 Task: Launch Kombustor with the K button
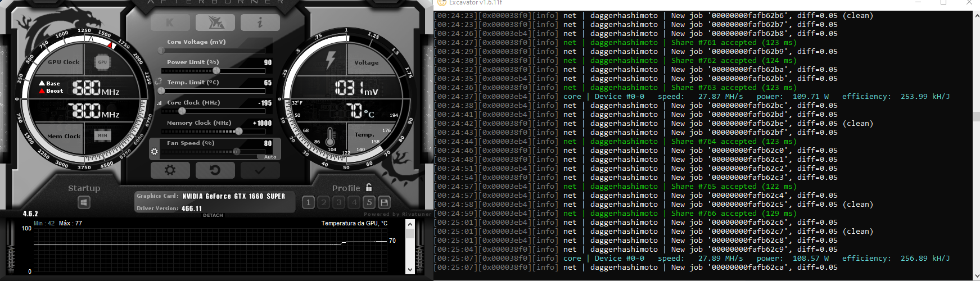[x=170, y=22]
